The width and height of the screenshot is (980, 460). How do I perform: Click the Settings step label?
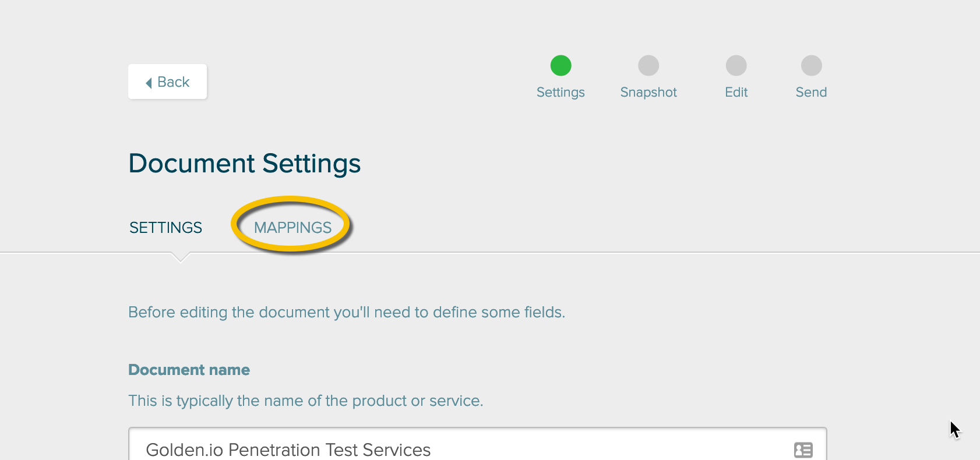click(560, 93)
